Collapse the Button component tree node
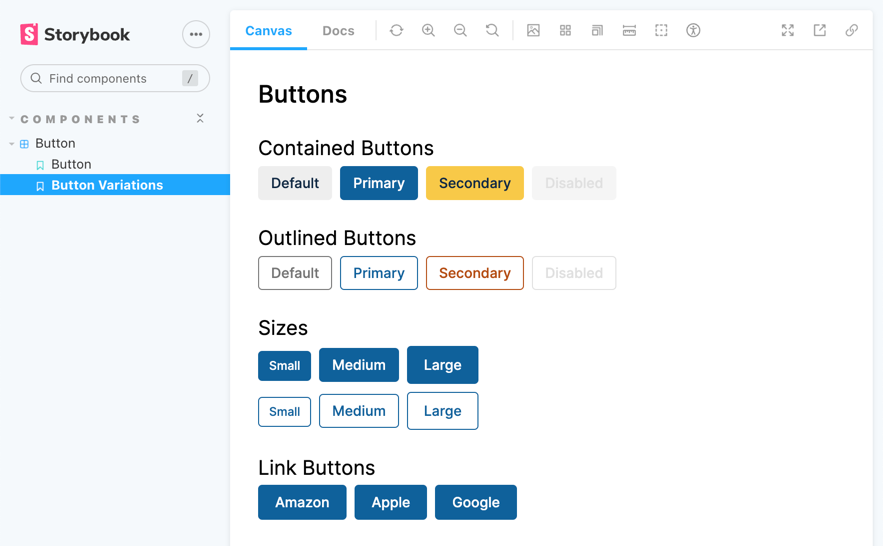 [12, 144]
